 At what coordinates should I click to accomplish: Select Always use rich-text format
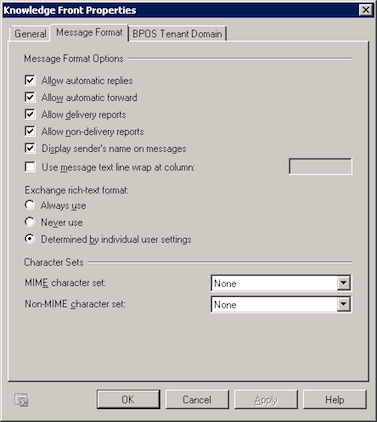pos(30,205)
